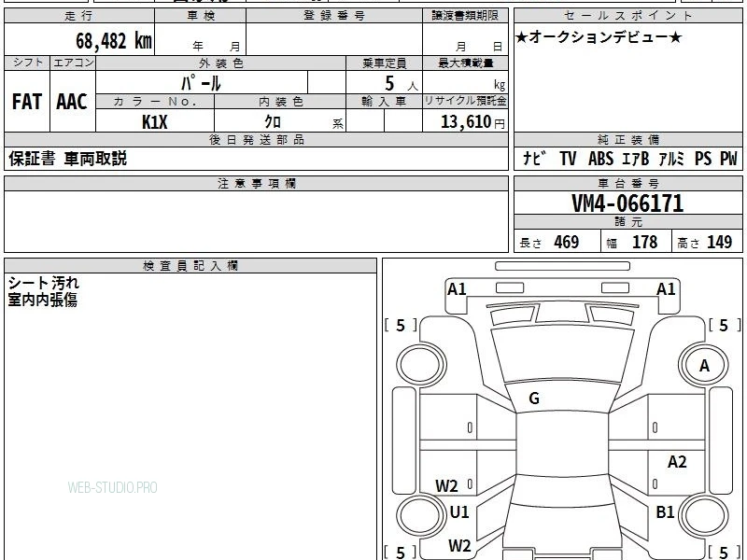Click the セールスポイント header
Image resolution: width=747 pixels, height=560 pixels.
pyautogui.click(x=628, y=16)
